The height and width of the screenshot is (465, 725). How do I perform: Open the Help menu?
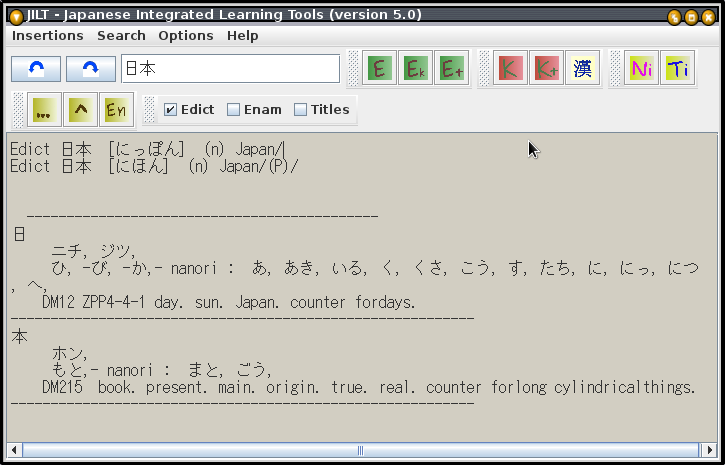point(243,36)
